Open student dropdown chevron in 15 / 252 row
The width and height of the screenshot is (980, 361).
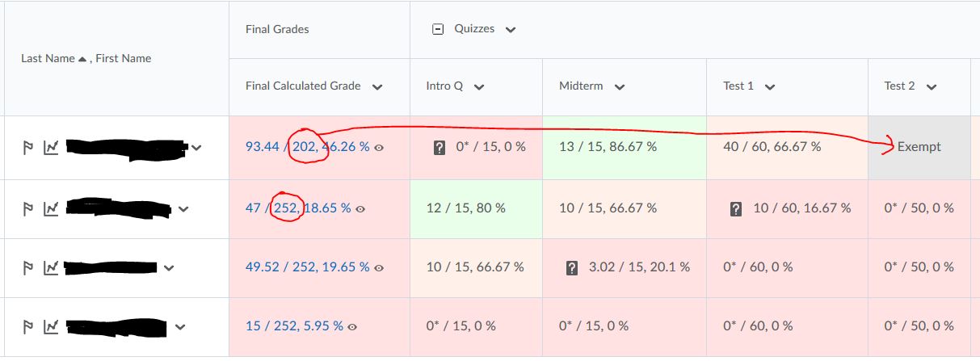179,327
